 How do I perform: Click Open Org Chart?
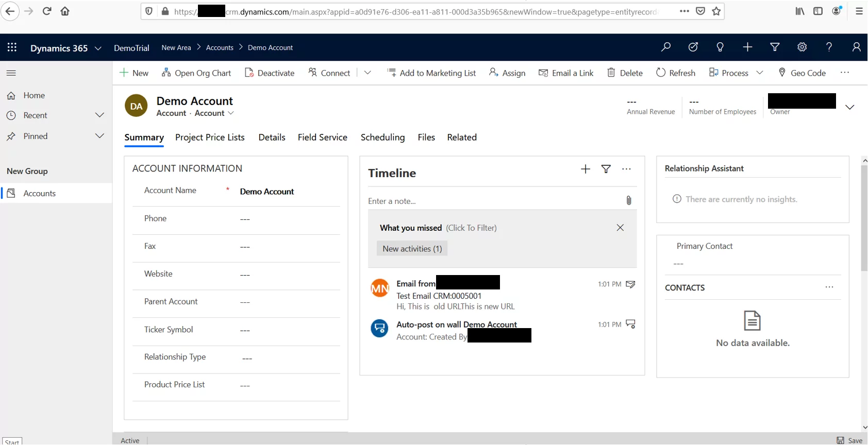(x=196, y=73)
